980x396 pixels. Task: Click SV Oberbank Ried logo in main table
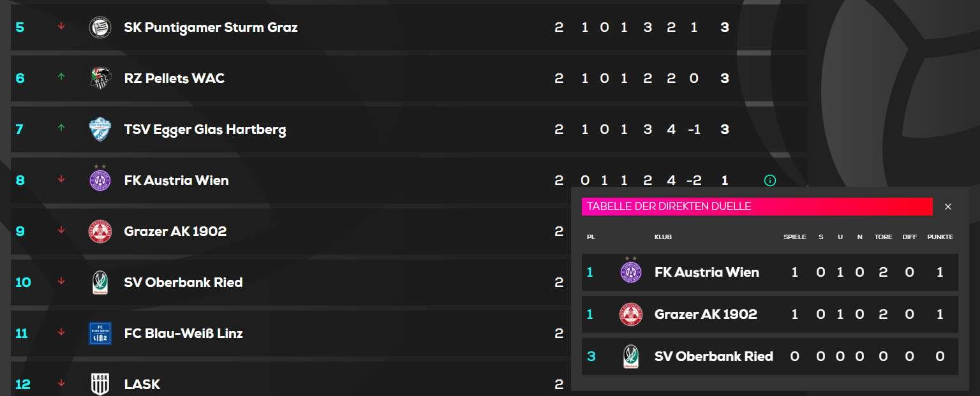coord(100,282)
